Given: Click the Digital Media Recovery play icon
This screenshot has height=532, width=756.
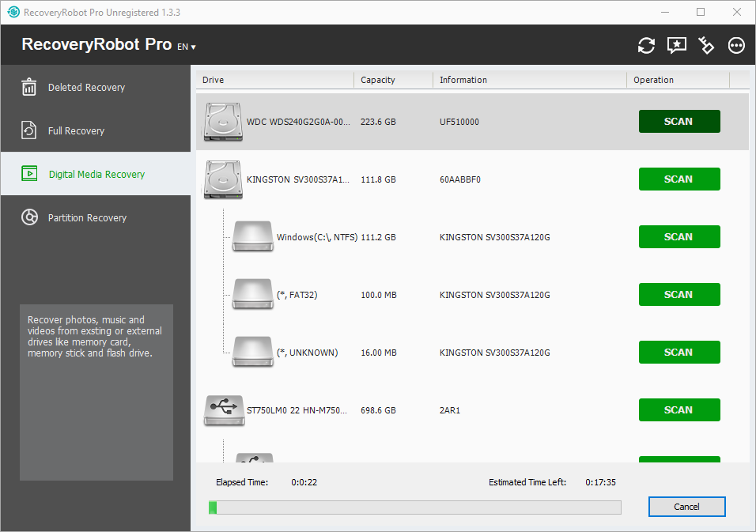Looking at the screenshot, I should click(x=29, y=173).
